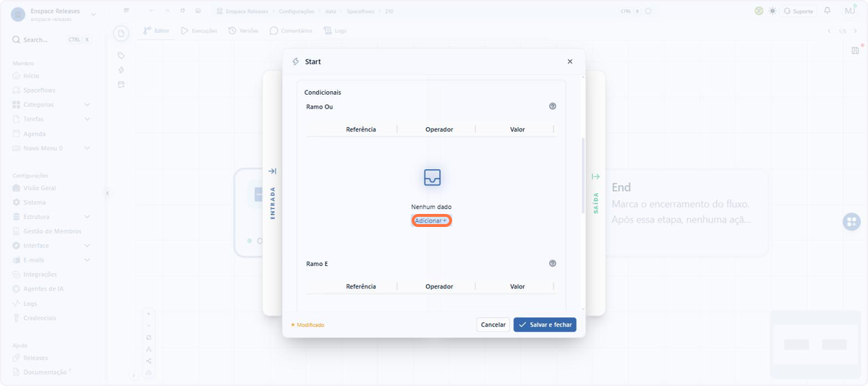Screen dimensions: 868x386
Task: Close the Start dialog
Action: 570,61
